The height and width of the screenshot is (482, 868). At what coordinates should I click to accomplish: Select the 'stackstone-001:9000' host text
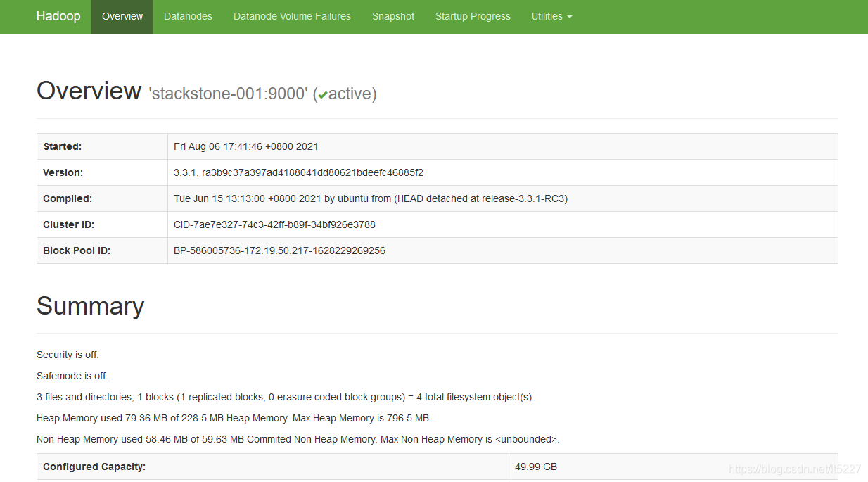click(x=228, y=94)
